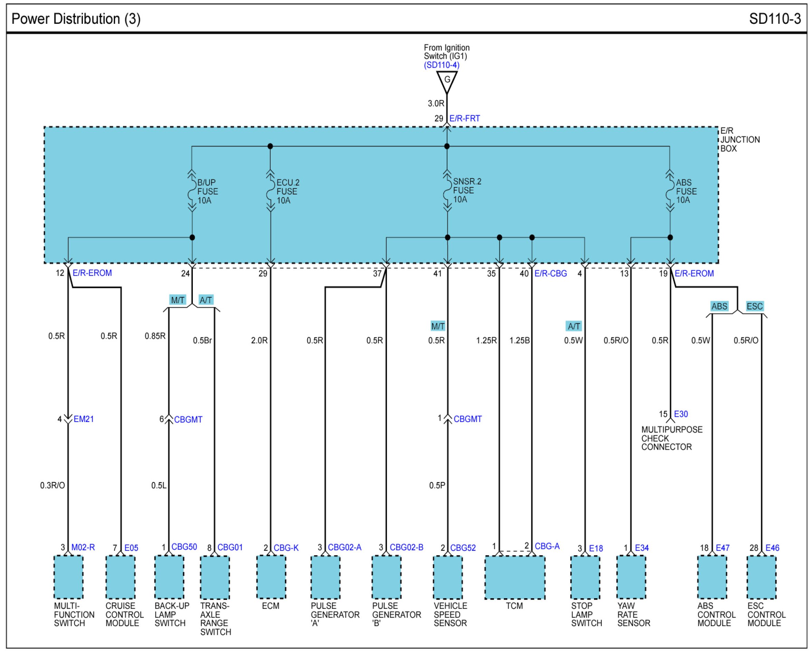Open the M02-R connector link

pyautogui.click(x=83, y=547)
